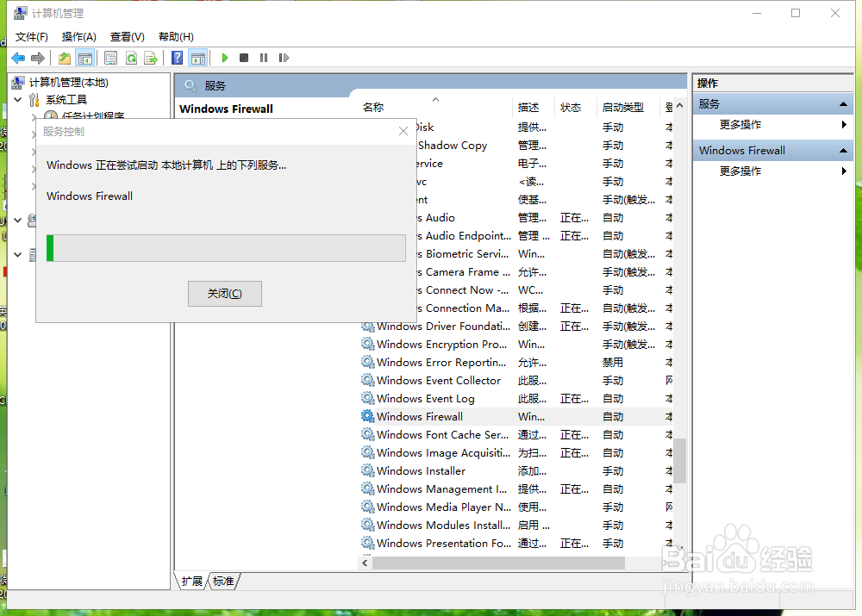Expand 更多操作 under 服务

tap(740, 125)
